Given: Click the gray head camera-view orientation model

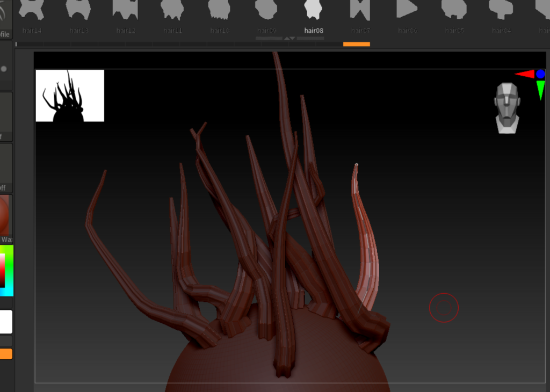Looking at the screenshot, I should coord(507,108).
